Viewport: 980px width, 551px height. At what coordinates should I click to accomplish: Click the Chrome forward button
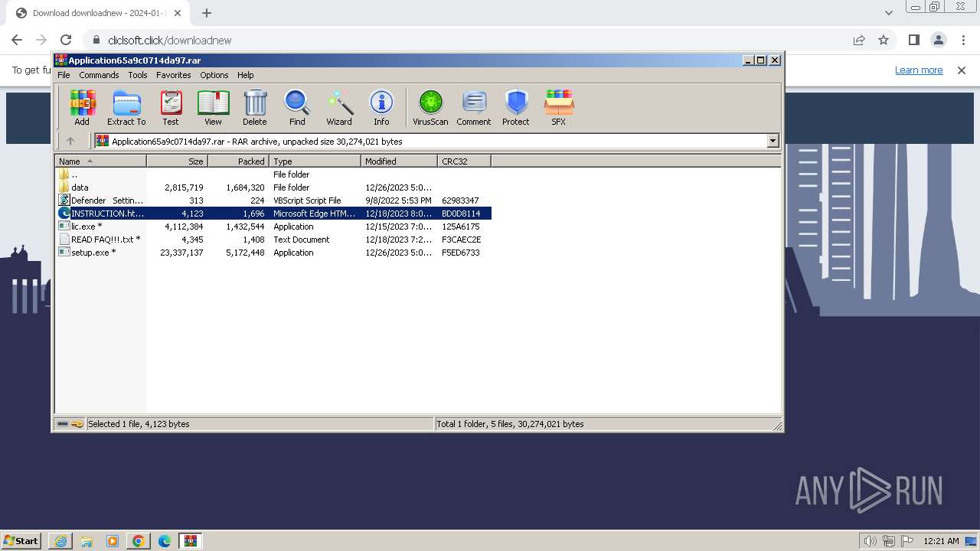point(41,40)
